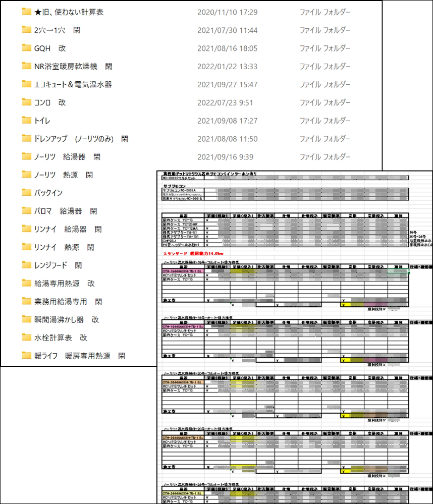Click folder name レンジフード 閑
Viewport: 433px width, 504px height.
coord(58,265)
